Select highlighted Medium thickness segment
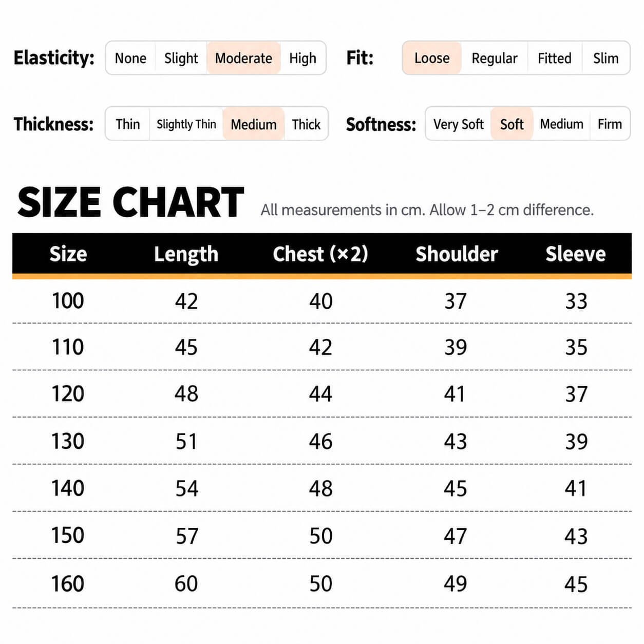This screenshot has width=644, height=644. click(254, 124)
